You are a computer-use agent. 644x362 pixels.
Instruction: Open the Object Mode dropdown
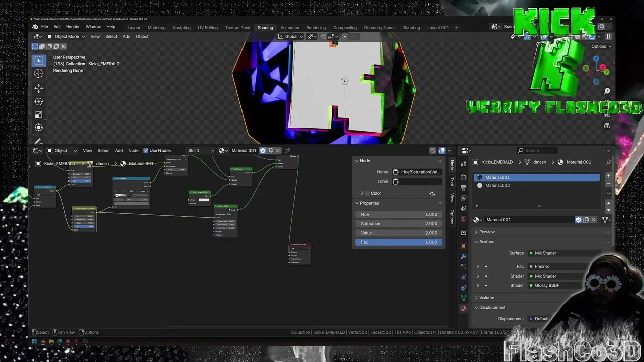point(66,36)
